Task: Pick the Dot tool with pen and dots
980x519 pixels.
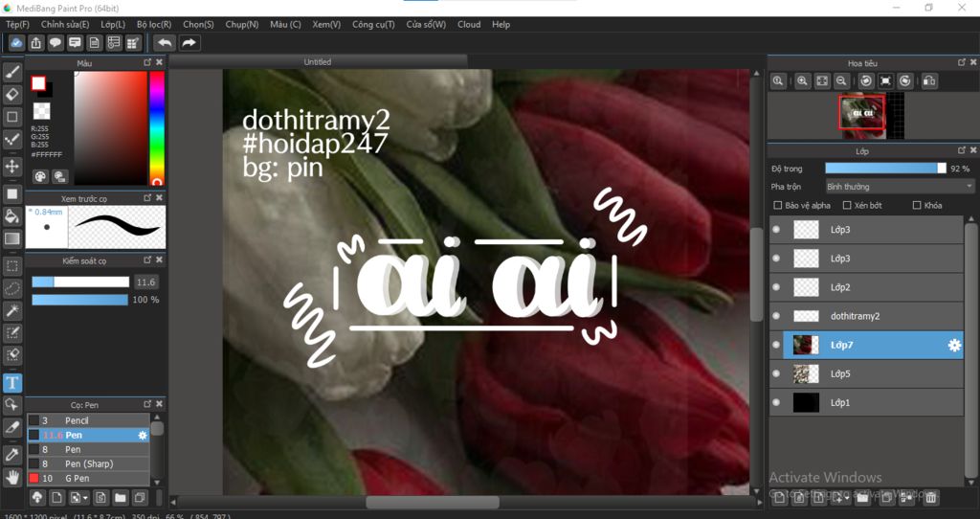Action: (x=11, y=139)
